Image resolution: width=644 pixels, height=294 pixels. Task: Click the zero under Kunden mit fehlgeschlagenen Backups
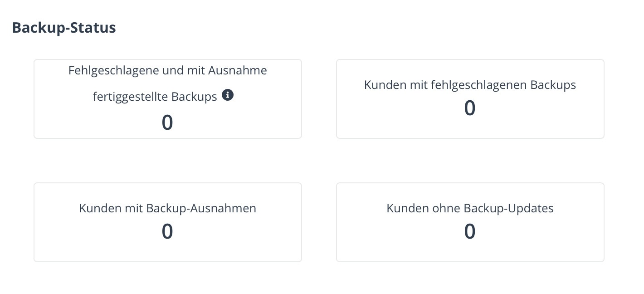coord(470,108)
